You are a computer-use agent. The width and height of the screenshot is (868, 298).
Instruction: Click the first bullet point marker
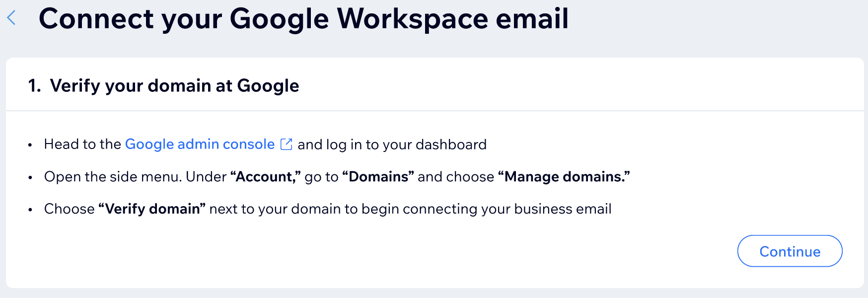(x=30, y=145)
